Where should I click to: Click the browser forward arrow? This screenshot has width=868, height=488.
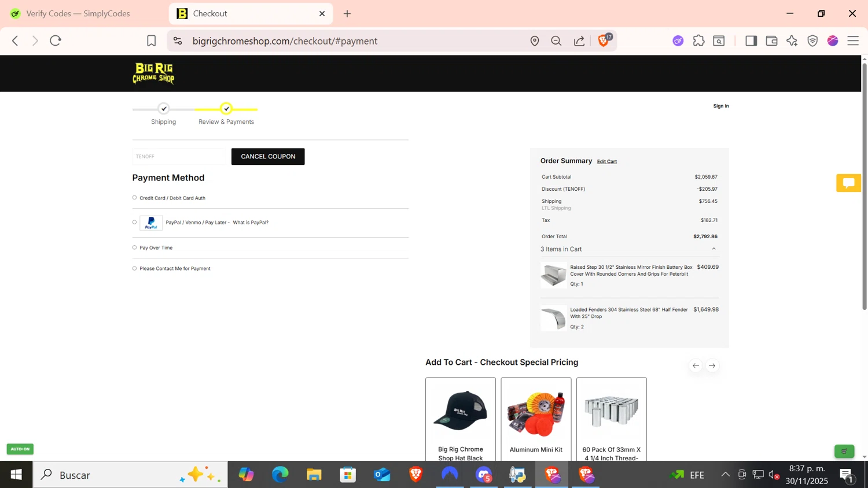[x=35, y=41]
